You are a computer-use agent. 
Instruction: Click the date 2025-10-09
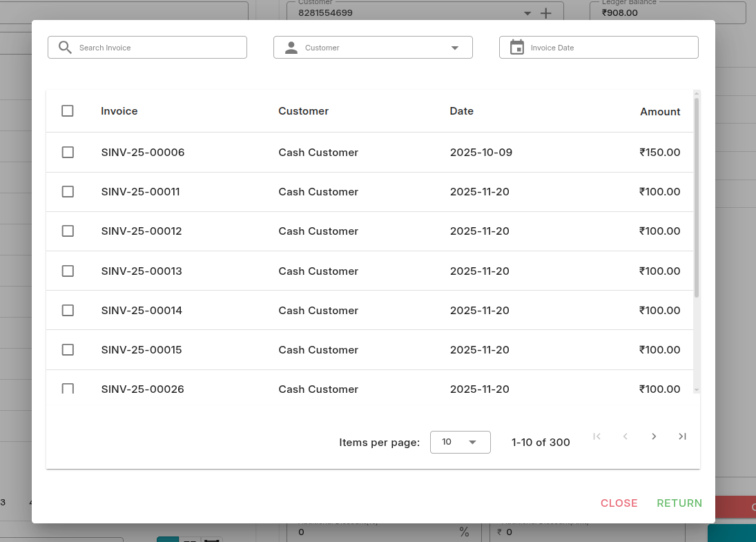[481, 153]
